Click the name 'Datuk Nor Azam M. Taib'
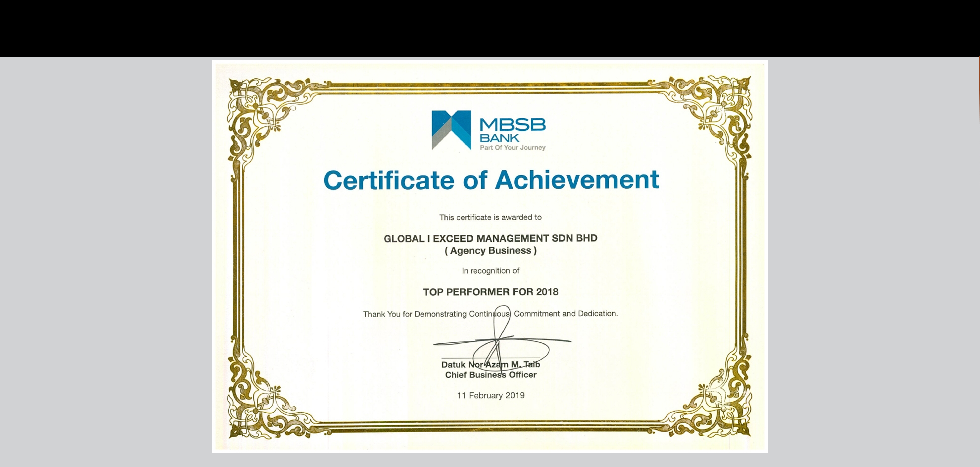This screenshot has height=467, width=980. 490,365
